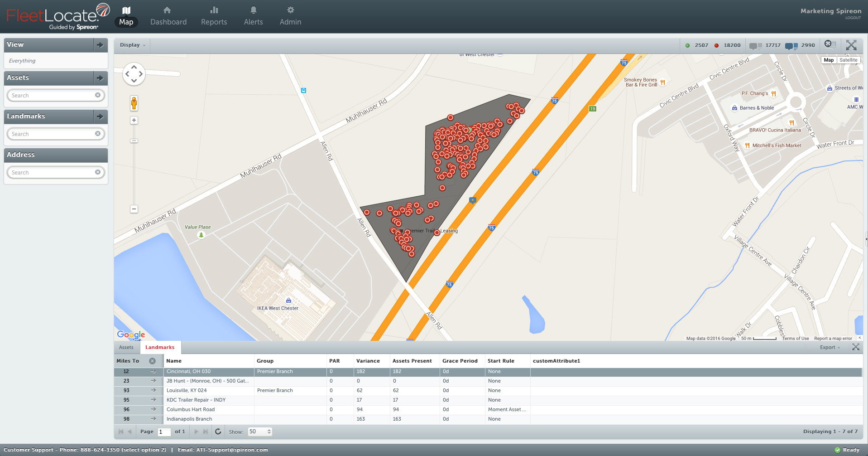Screen dimensions: 868x456
Task: Open the Export dropdown
Action: pos(830,348)
